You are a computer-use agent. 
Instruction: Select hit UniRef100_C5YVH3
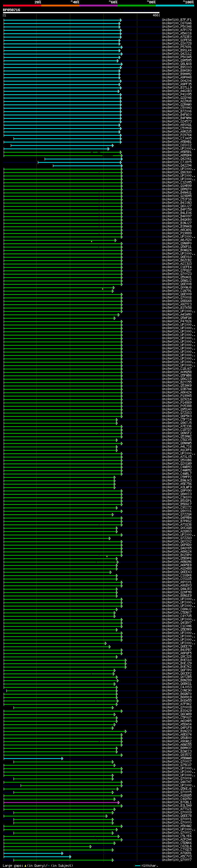click(x=176, y=108)
